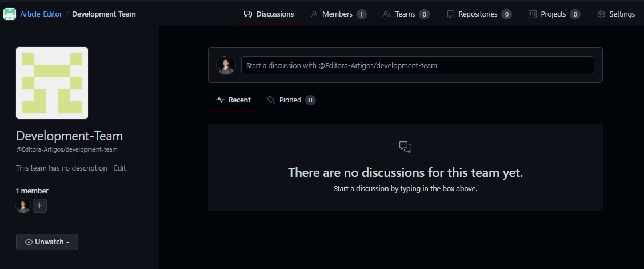The width and height of the screenshot is (644, 269).
Task: Click the Recent pulse activity icon
Action: 220,100
